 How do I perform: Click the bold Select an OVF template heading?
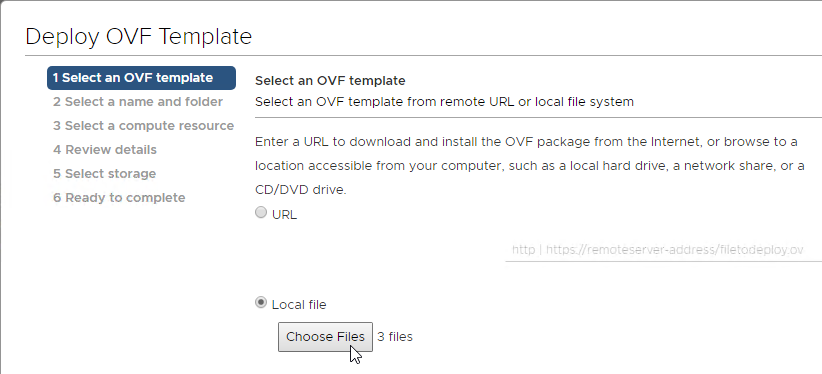330,81
